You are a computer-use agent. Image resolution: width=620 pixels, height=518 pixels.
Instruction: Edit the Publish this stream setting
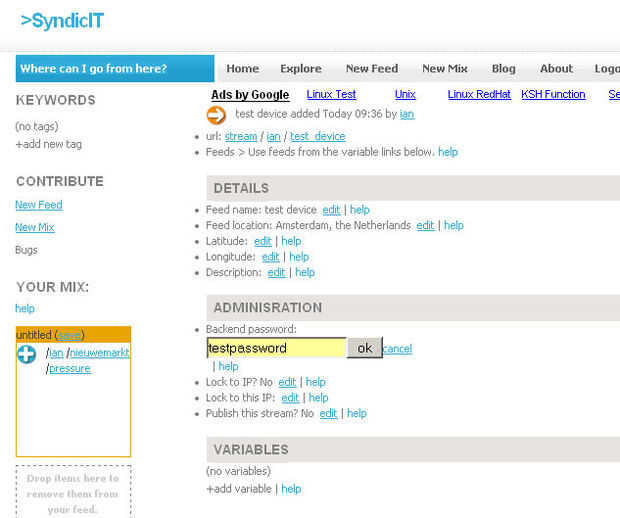[x=328, y=413]
